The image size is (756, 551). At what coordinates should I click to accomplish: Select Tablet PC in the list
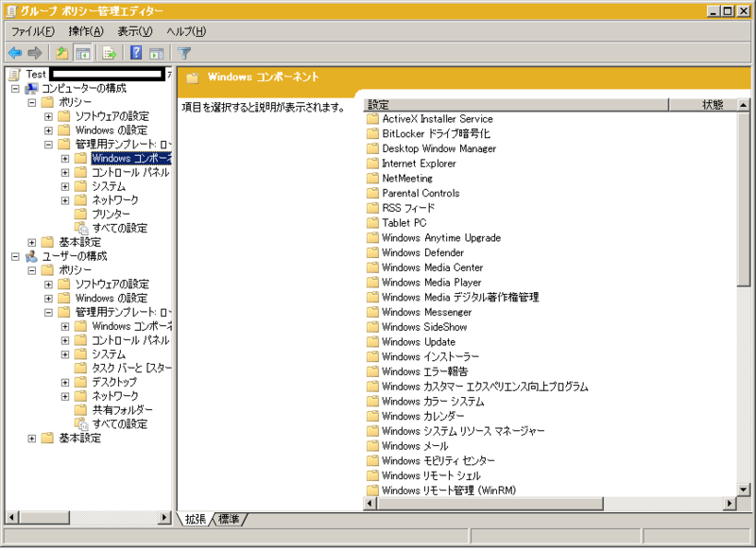pos(404,223)
